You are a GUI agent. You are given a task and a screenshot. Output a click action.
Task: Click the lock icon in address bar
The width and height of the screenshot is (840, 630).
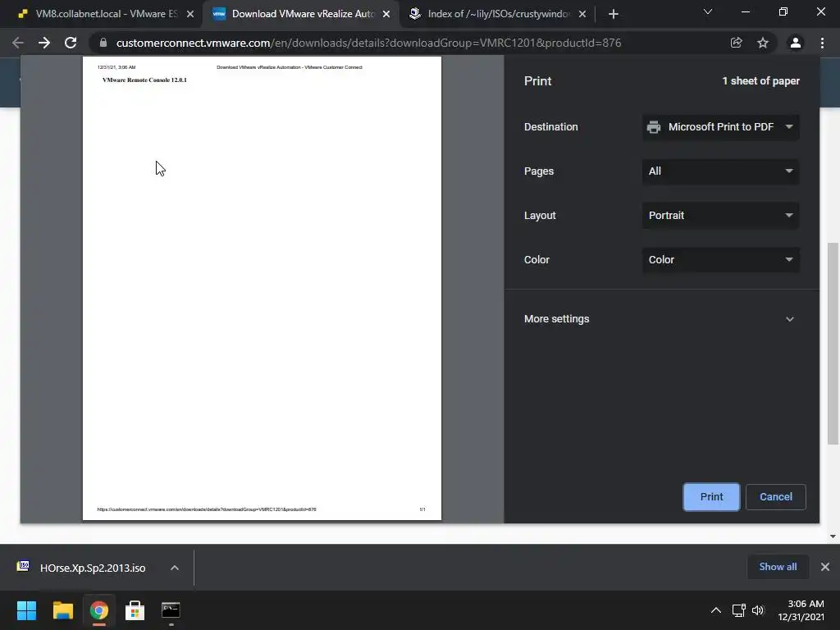pos(103,43)
